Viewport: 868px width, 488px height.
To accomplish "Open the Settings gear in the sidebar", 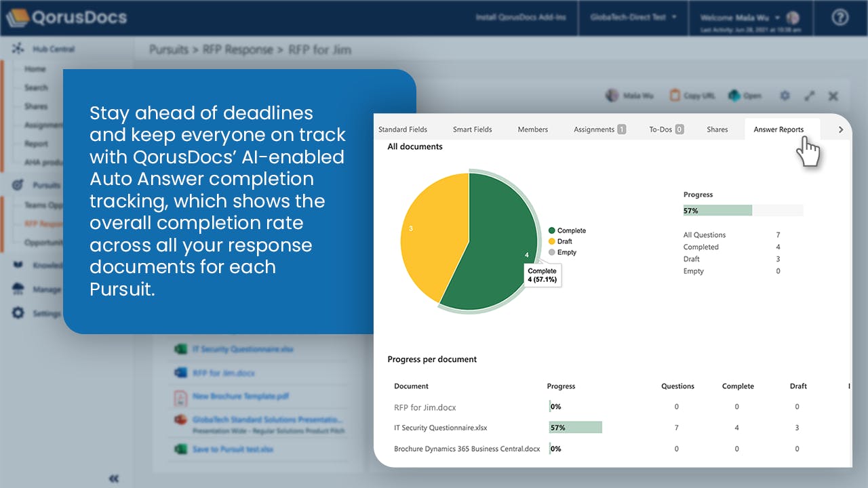I will (18, 312).
